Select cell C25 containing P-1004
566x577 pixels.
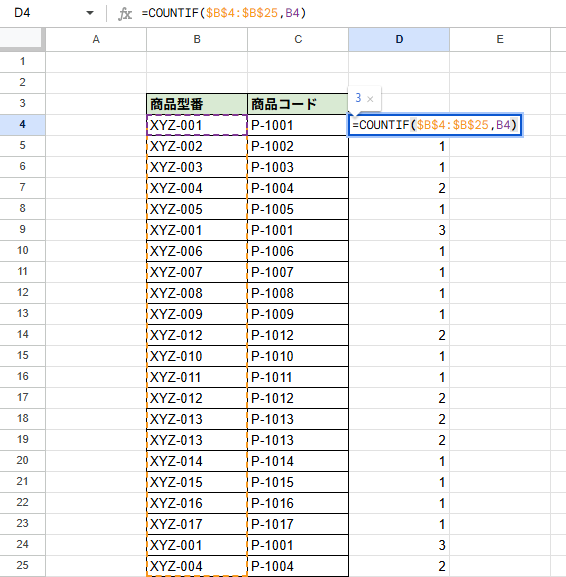298,566
